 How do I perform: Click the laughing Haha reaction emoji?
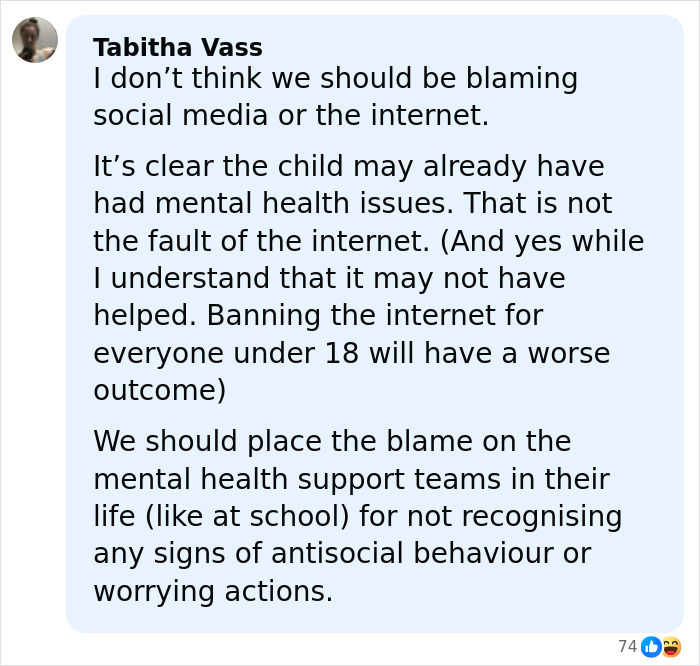[670, 646]
